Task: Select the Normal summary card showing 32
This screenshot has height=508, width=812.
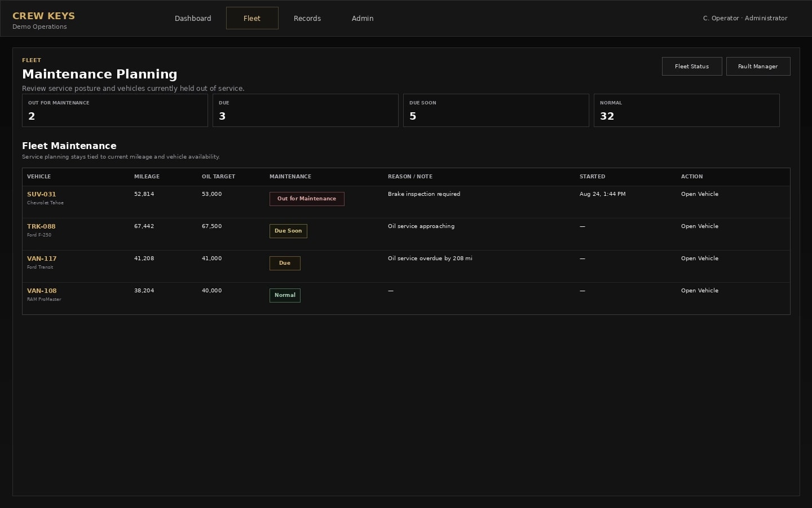Action: click(x=687, y=110)
